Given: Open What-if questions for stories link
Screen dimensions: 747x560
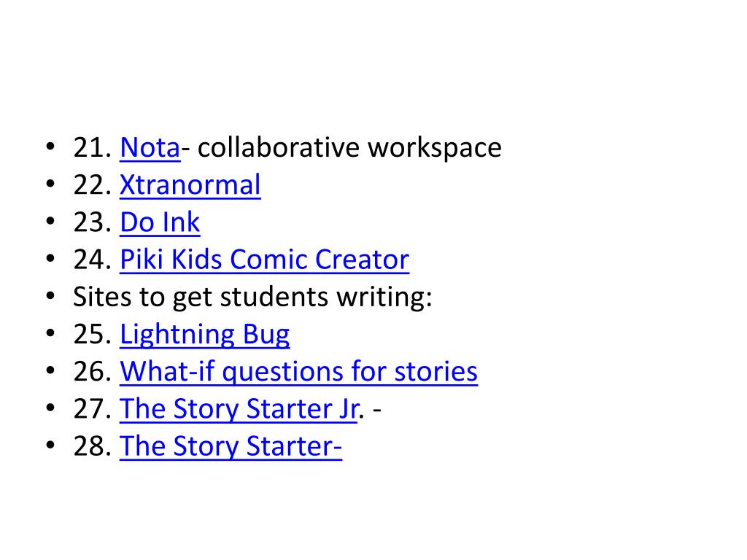Looking at the screenshot, I should point(298,372).
